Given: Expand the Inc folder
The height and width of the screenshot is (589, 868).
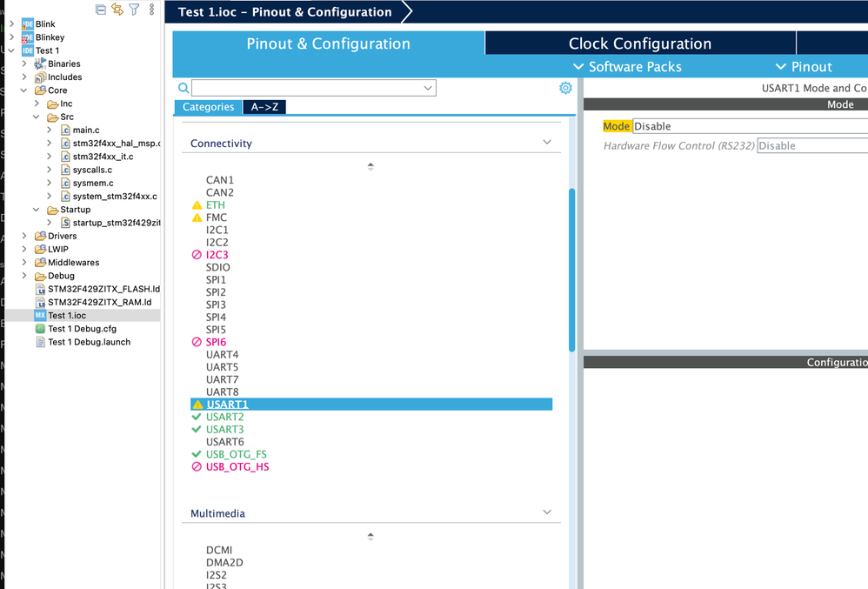Looking at the screenshot, I should coord(37,104).
